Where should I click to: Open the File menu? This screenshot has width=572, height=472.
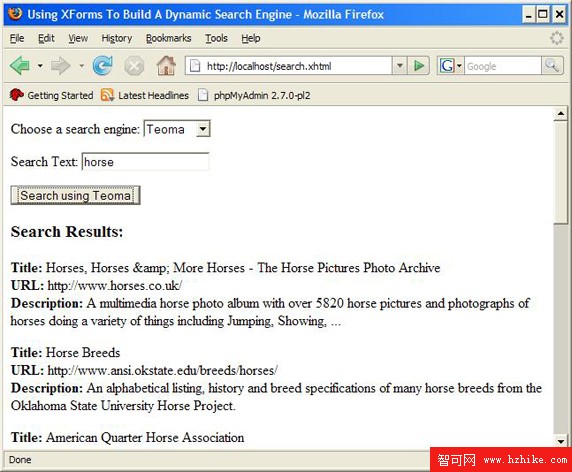(17, 38)
